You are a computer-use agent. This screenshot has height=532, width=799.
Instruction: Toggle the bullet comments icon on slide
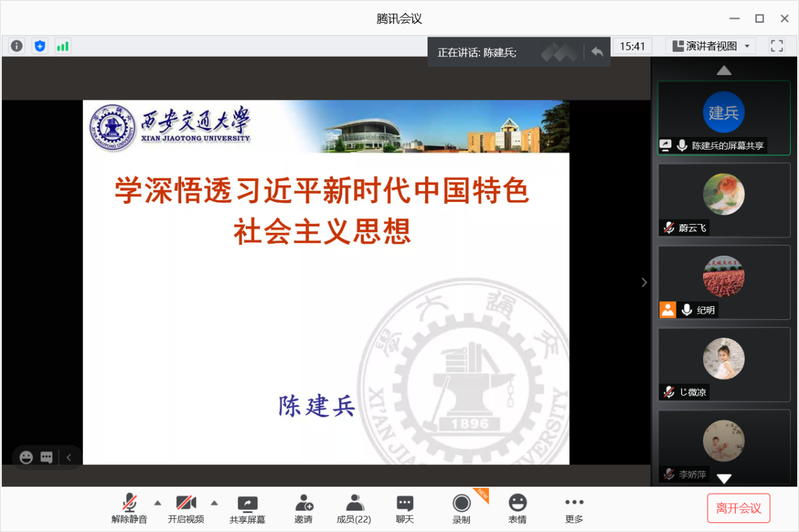tap(47, 458)
